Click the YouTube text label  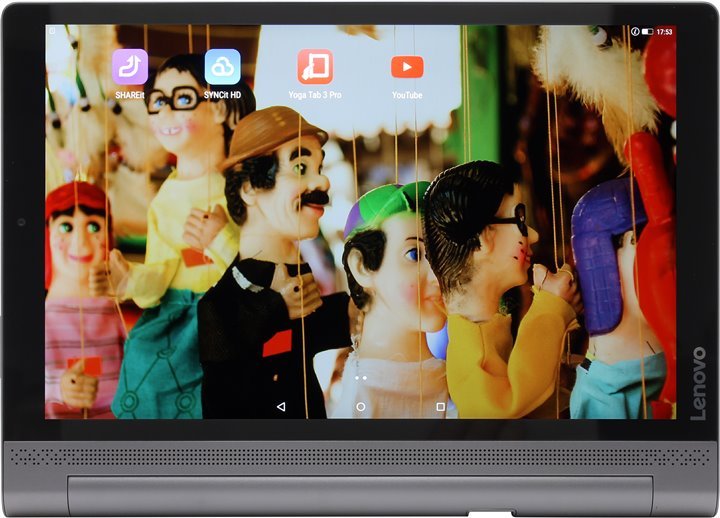point(407,95)
